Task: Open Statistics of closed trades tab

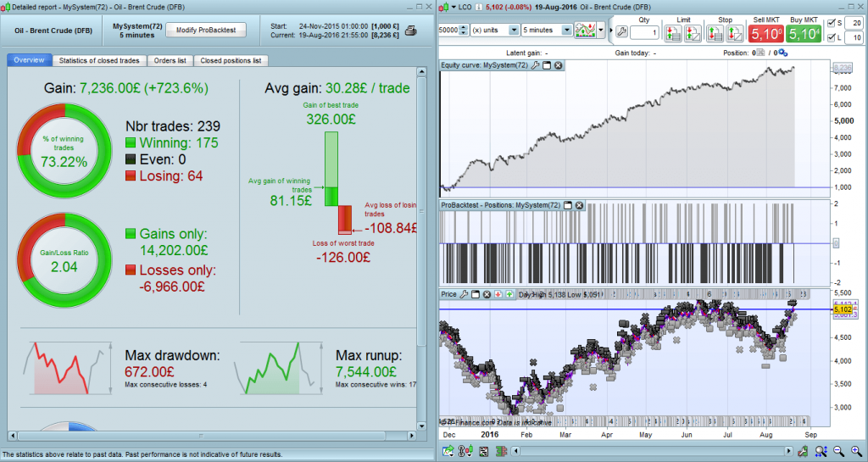Action: point(99,60)
